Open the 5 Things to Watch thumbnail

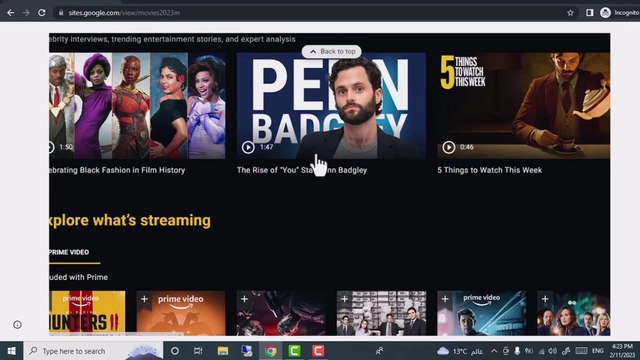coord(524,106)
